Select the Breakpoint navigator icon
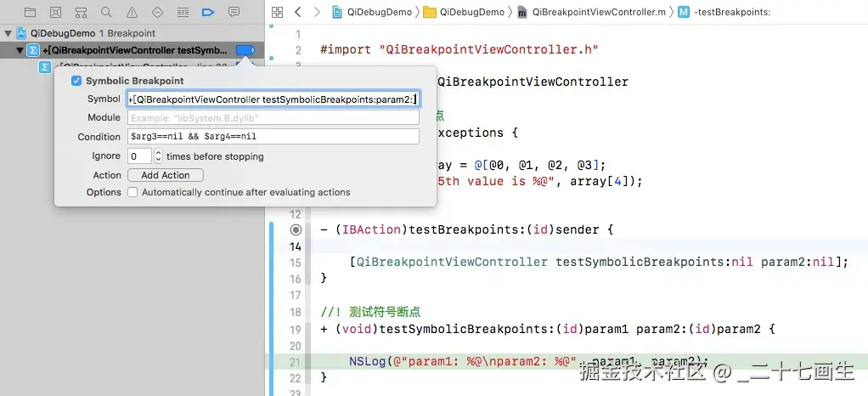The width and height of the screenshot is (868, 396). [208, 12]
